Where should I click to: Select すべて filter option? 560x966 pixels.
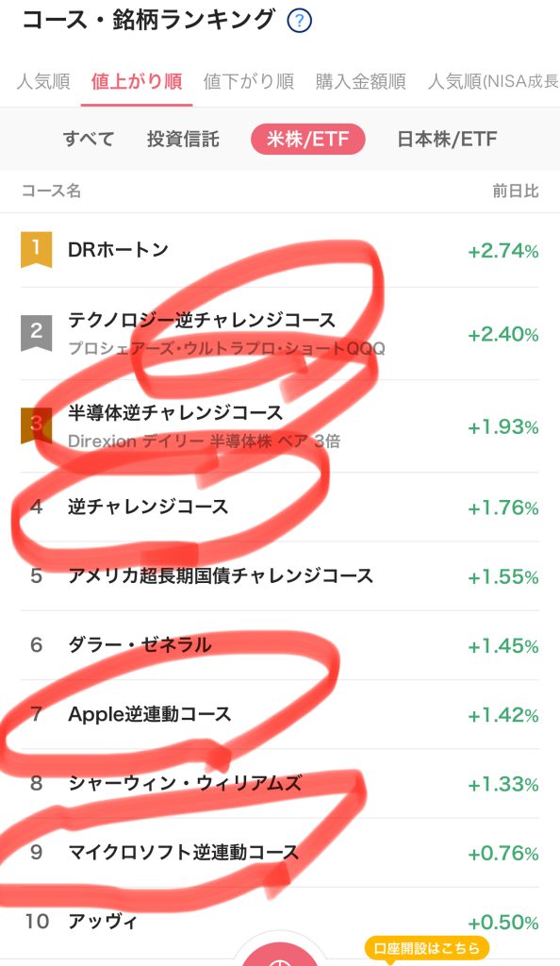tap(89, 139)
